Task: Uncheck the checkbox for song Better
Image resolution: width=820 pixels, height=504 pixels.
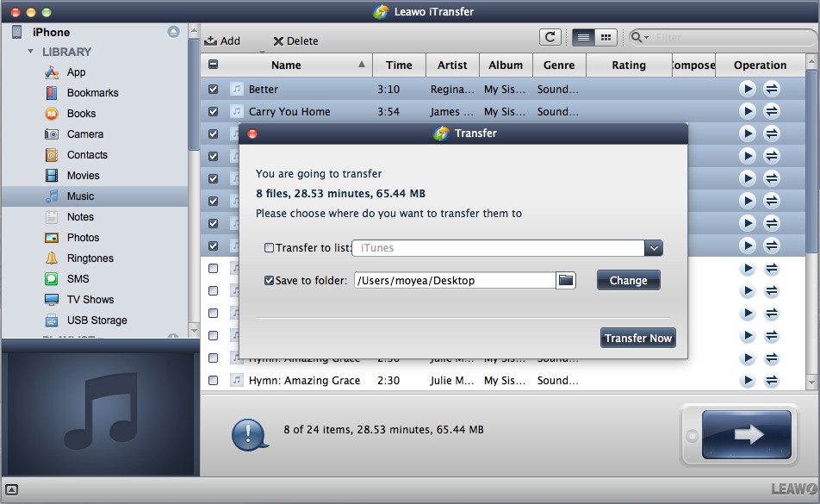Action: 214,89
